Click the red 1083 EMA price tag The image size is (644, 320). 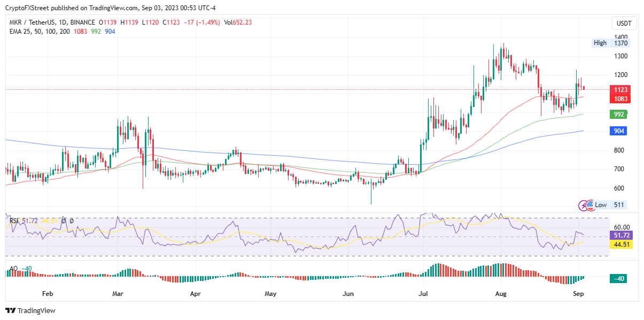(x=621, y=99)
